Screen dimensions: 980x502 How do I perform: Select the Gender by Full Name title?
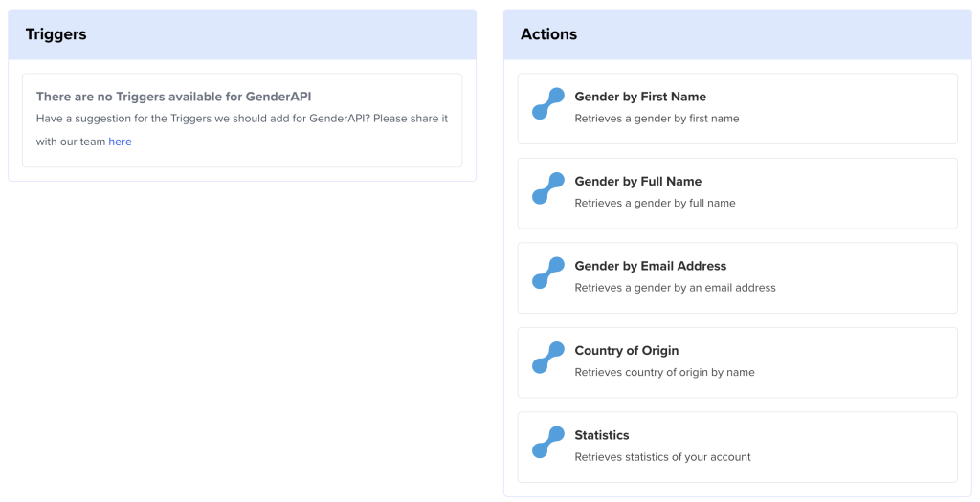(637, 182)
